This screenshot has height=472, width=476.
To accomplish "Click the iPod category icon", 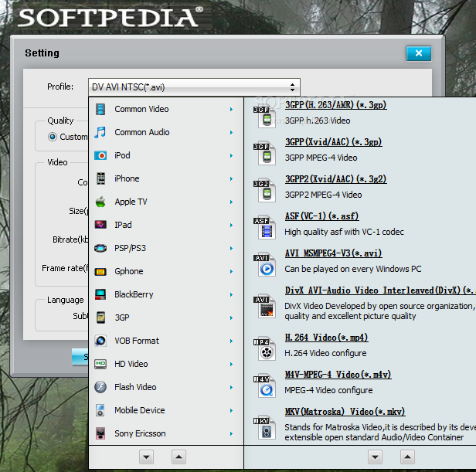I will 100,155.
